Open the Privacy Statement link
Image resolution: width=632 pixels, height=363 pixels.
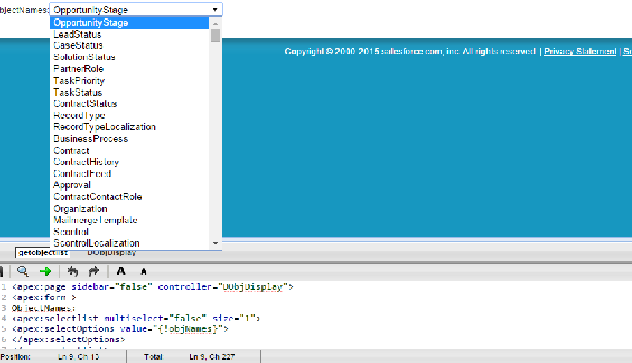point(580,52)
